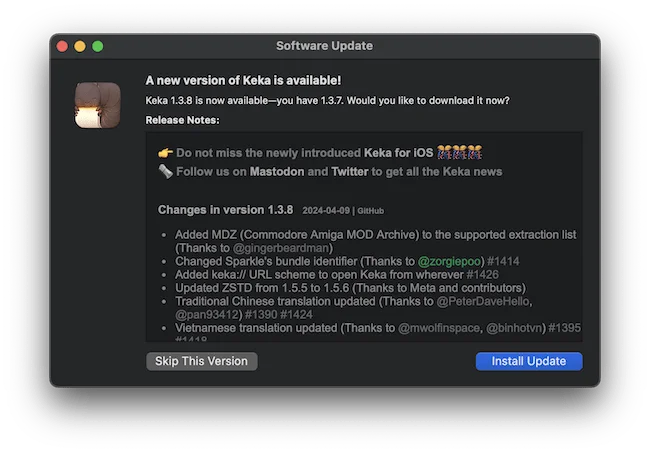
Task: Close the Software Update window
Action: click(x=62, y=46)
